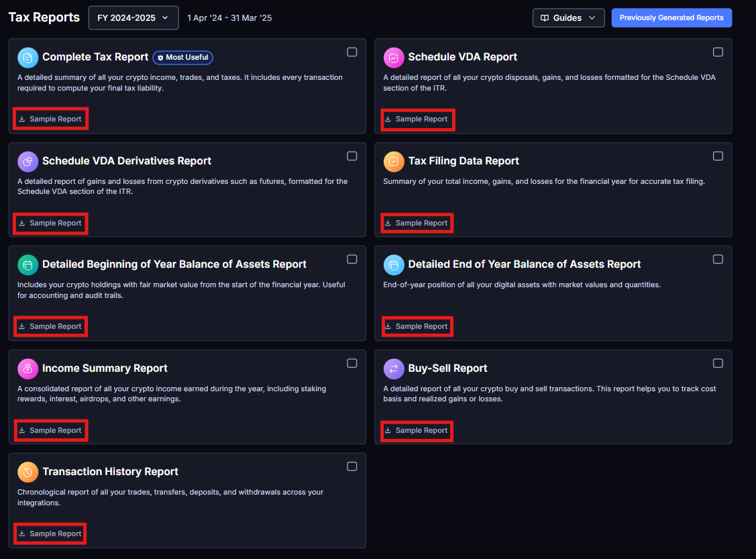
Task: Click the Tax Filing Data Report title
Action: coord(464,160)
